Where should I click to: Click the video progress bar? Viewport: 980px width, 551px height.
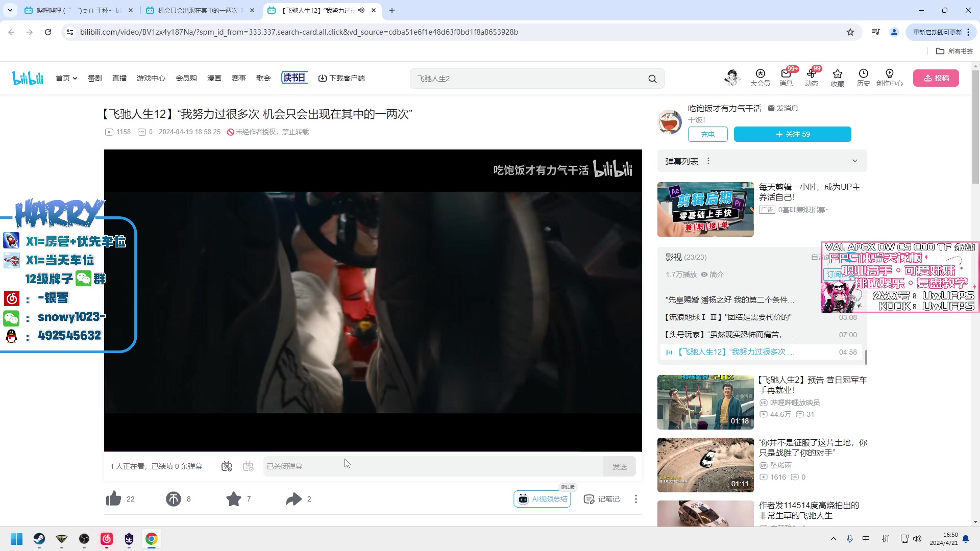373,451
